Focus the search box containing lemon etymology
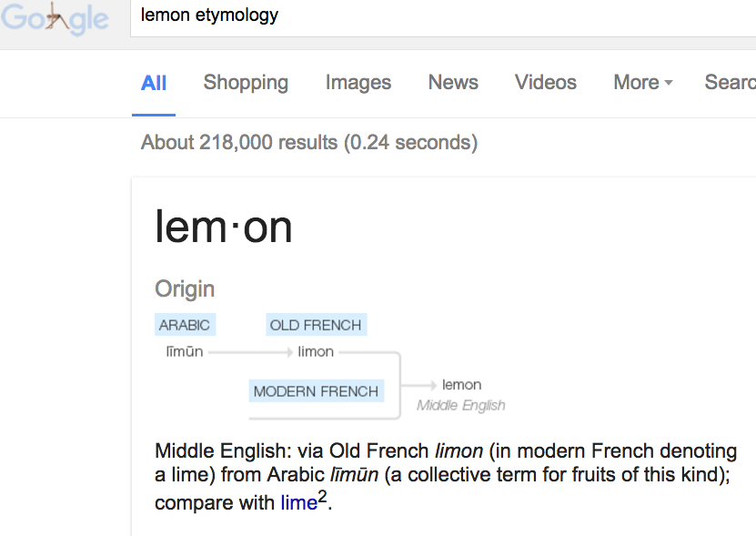The width and height of the screenshot is (756, 536). pyautogui.click(x=437, y=16)
